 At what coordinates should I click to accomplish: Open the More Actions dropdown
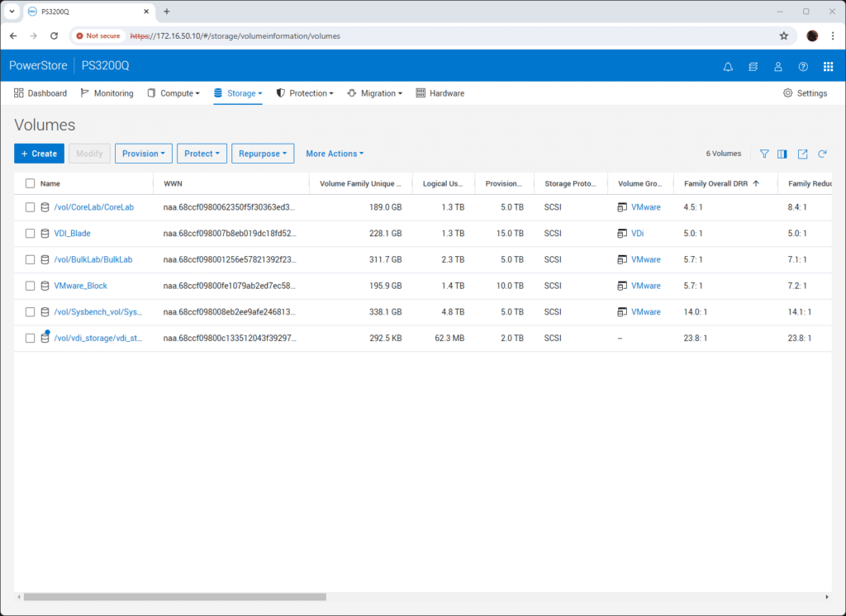coord(335,154)
